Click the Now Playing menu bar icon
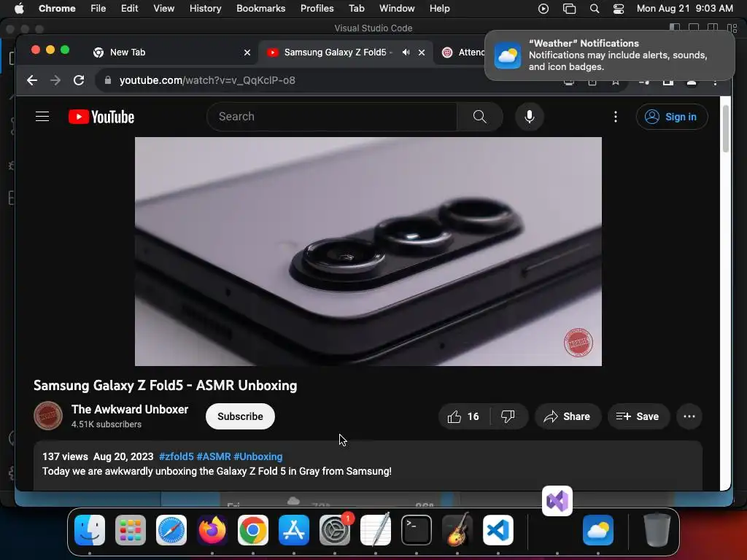 [x=543, y=9]
